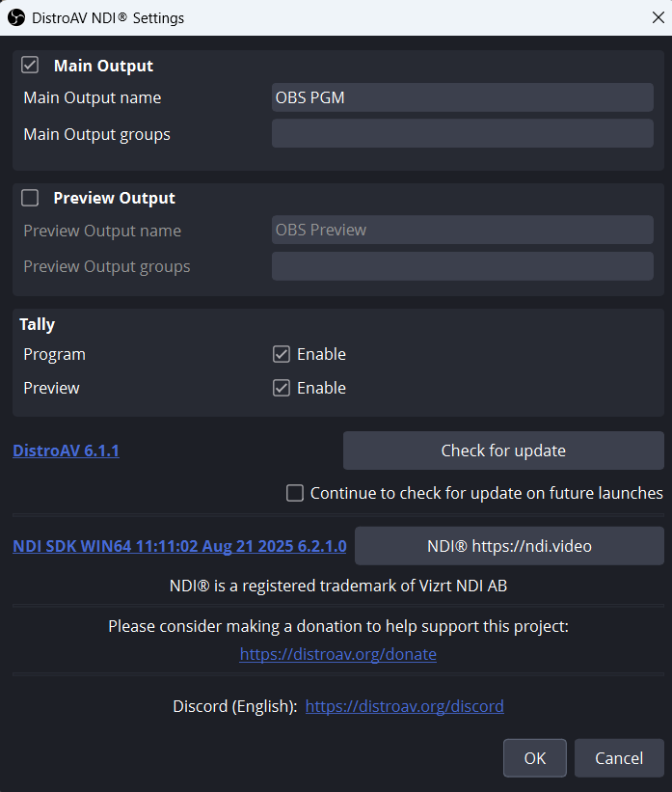Image resolution: width=672 pixels, height=792 pixels.
Task: Click into Main Output groups field
Action: pyautogui.click(x=463, y=133)
